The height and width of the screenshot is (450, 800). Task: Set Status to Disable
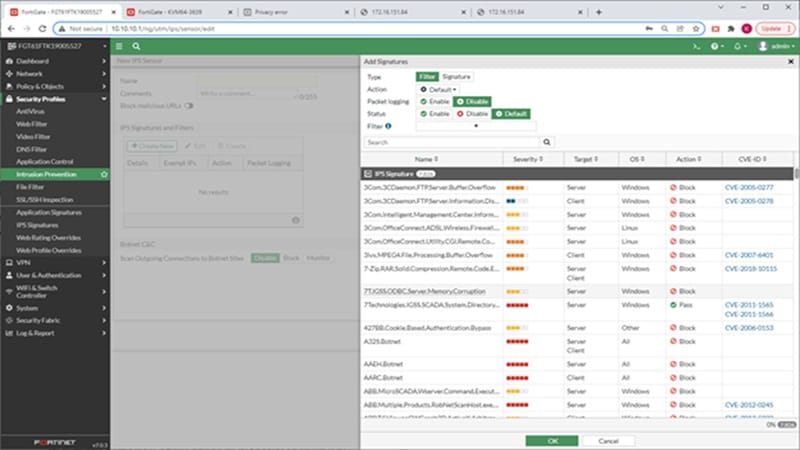[472, 114]
